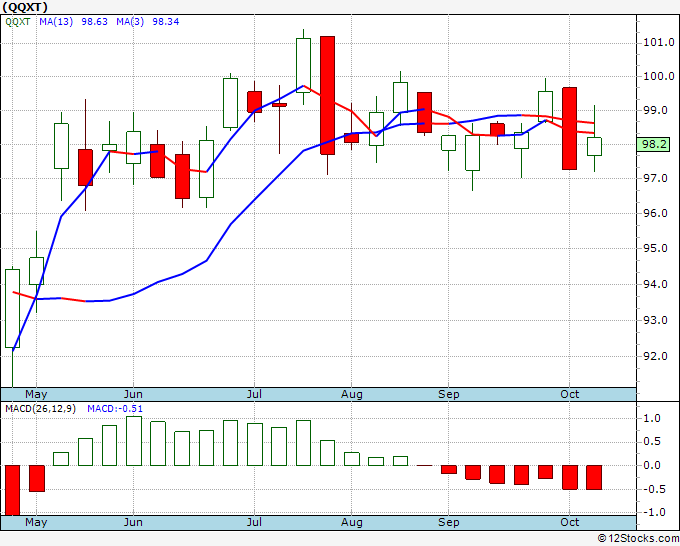The height and width of the screenshot is (546, 680).
Task: Click the tall red candlestick at Oct start
Action: tap(569, 128)
